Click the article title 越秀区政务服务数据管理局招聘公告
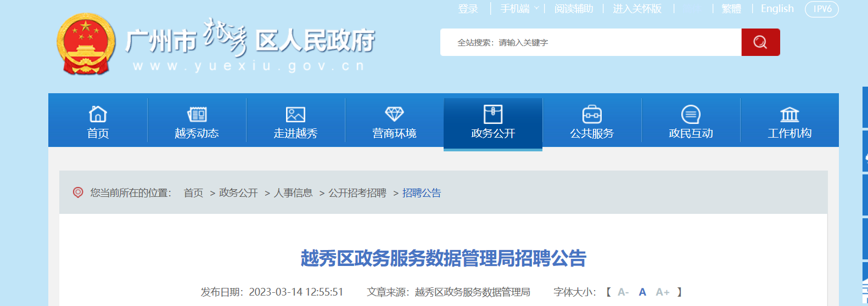This screenshot has height=306, width=868. click(x=444, y=258)
